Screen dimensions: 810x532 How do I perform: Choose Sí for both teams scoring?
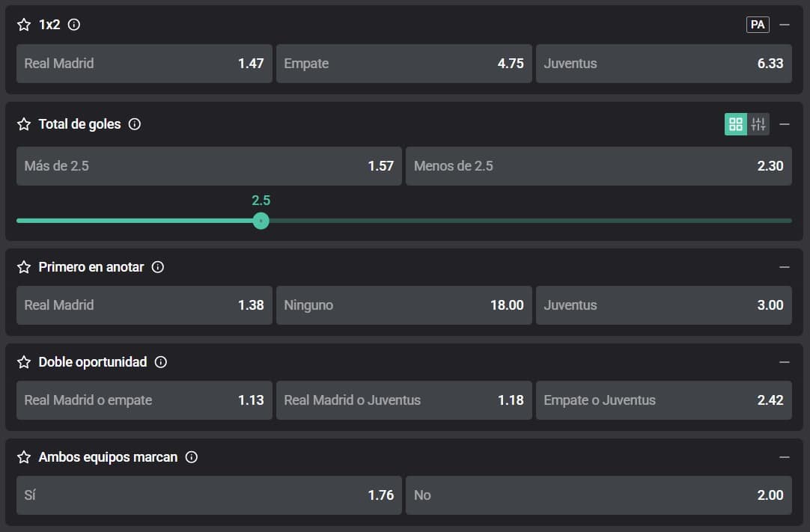tap(209, 495)
